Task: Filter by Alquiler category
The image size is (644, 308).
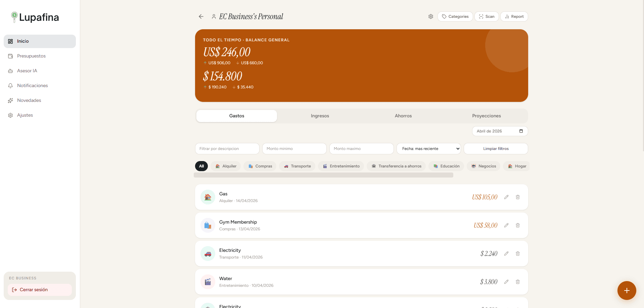Action: tap(226, 166)
